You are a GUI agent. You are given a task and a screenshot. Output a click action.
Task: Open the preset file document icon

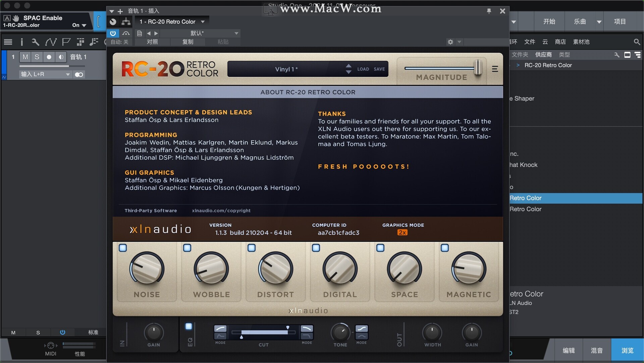[140, 33]
